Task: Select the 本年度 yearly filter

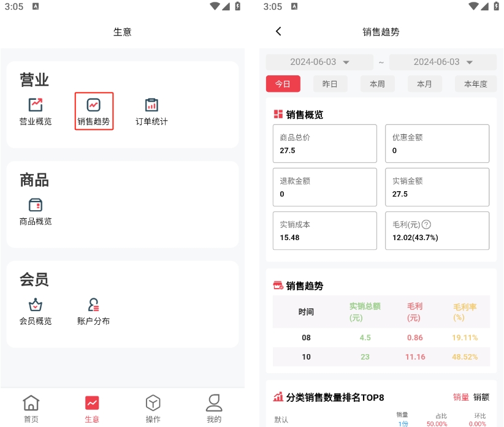Action: (x=475, y=84)
